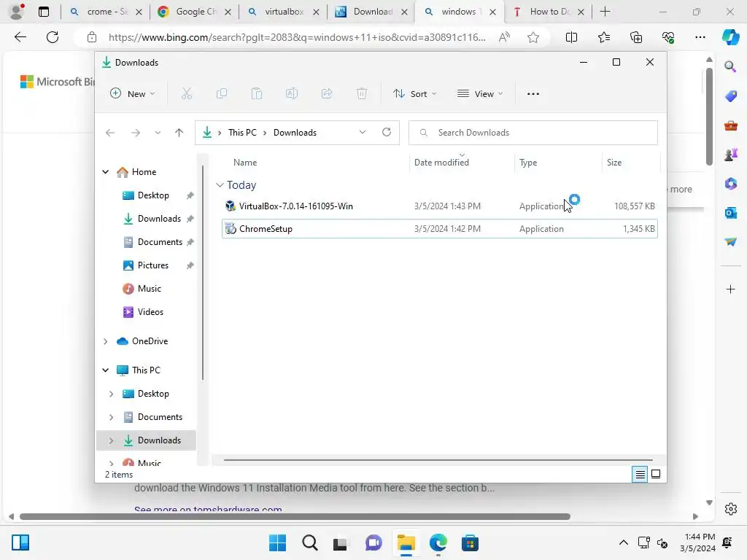Click the Search Downloads field
This screenshot has height=560, width=747.
tap(533, 133)
